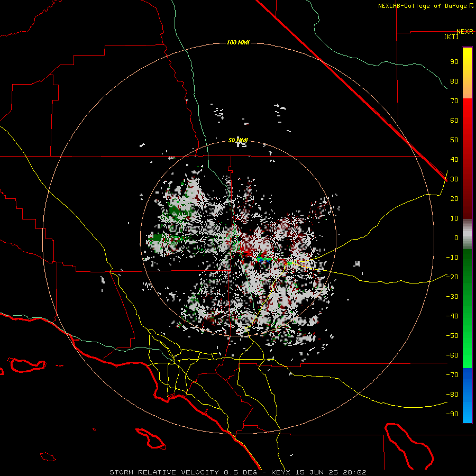Click the -70 knot scale label
476x476 pixels.
pyautogui.click(x=452, y=375)
